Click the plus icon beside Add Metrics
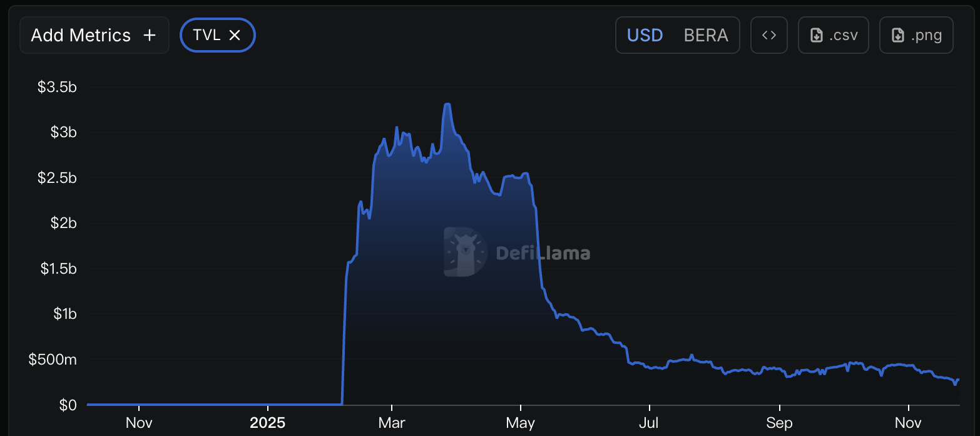Viewport: 980px width, 436px height. [x=150, y=35]
